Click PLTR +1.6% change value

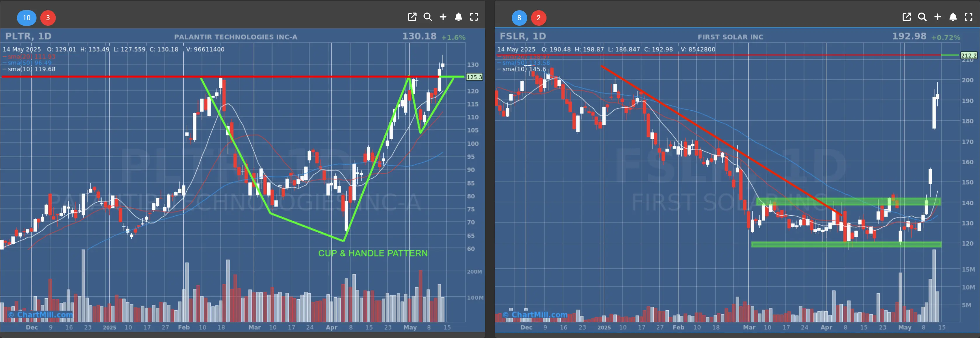(453, 37)
